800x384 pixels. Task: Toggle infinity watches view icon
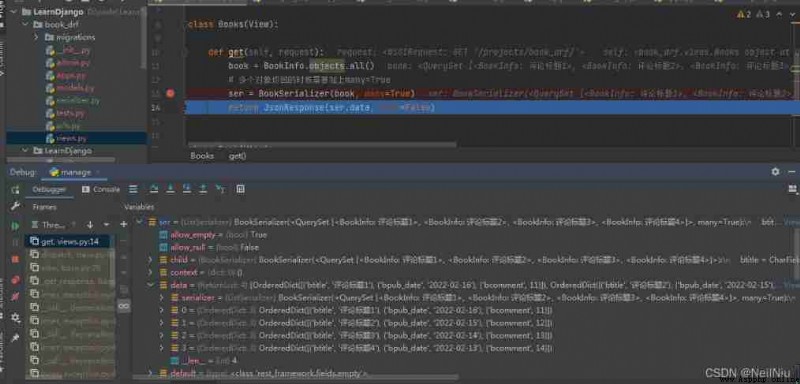coord(123,305)
